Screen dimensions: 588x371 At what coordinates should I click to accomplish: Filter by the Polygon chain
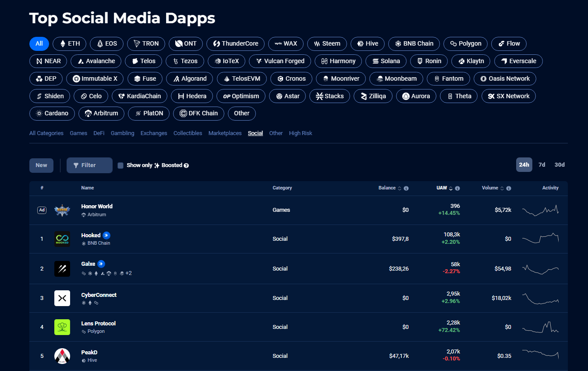tap(465, 44)
